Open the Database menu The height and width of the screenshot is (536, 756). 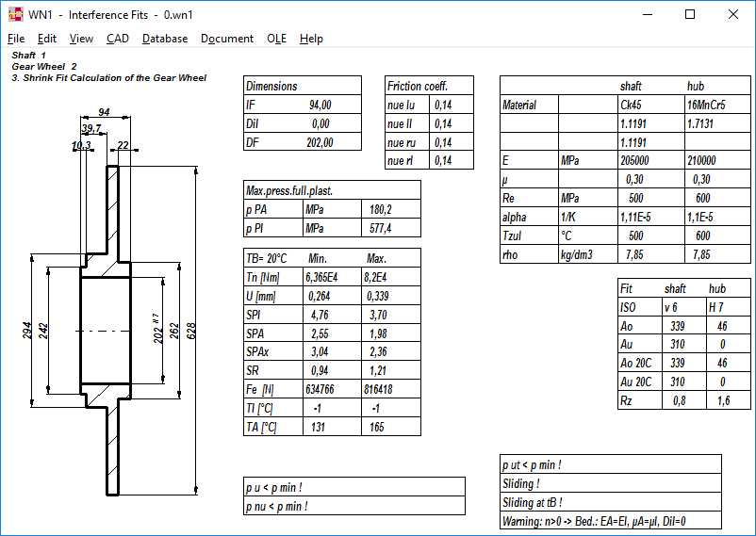coord(165,39)
